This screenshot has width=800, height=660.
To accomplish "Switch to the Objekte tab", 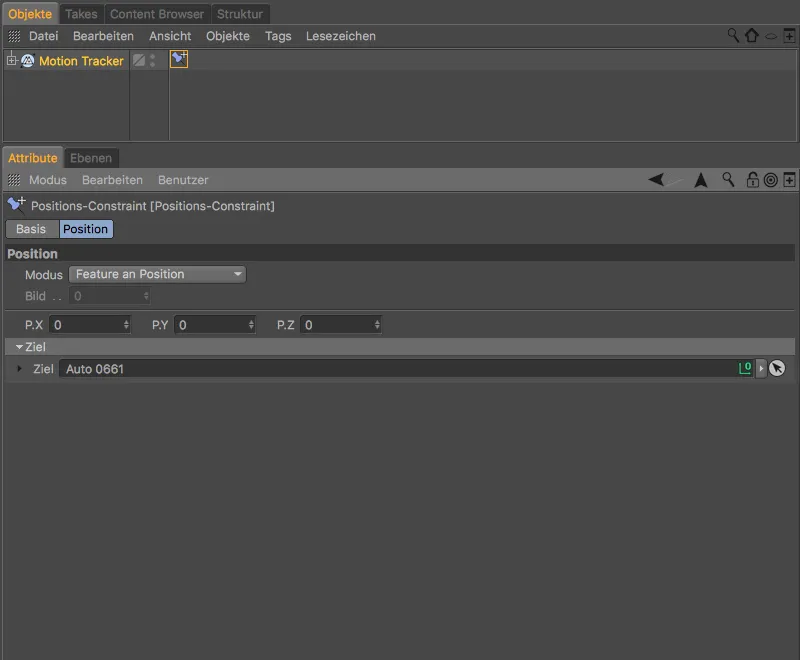I will point(30,14).
